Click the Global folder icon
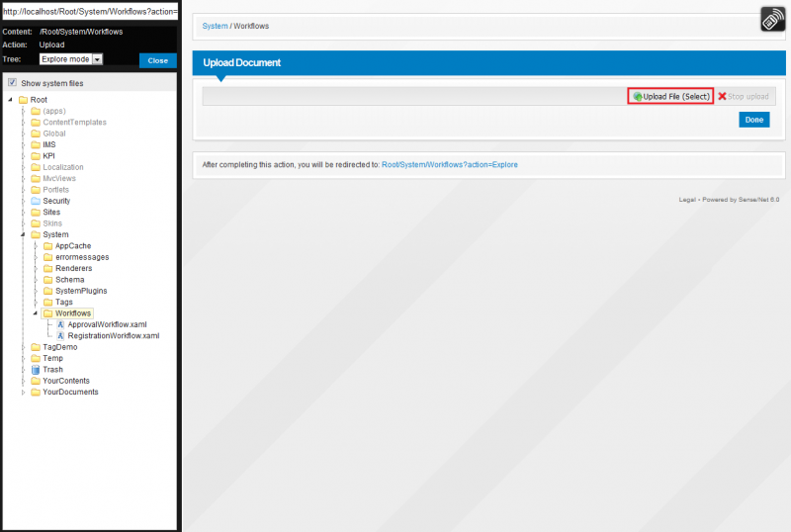Screen dimensions: 791x532 point(36,133)
